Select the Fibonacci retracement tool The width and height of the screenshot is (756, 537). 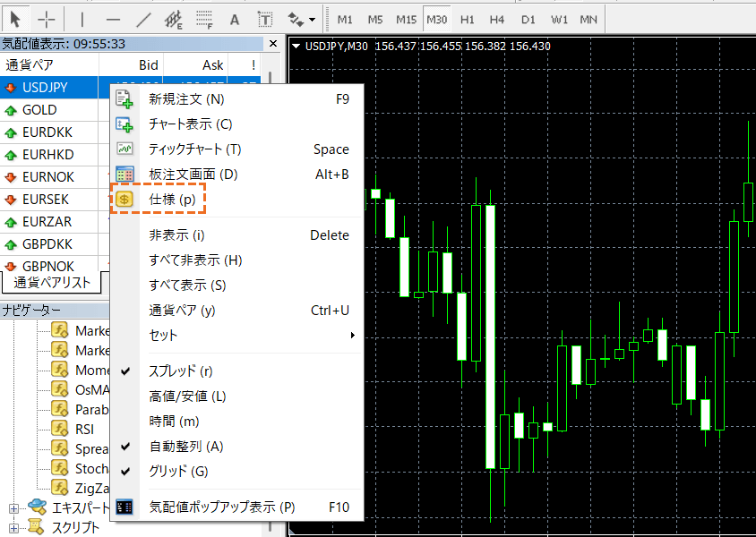click(203, 19)
